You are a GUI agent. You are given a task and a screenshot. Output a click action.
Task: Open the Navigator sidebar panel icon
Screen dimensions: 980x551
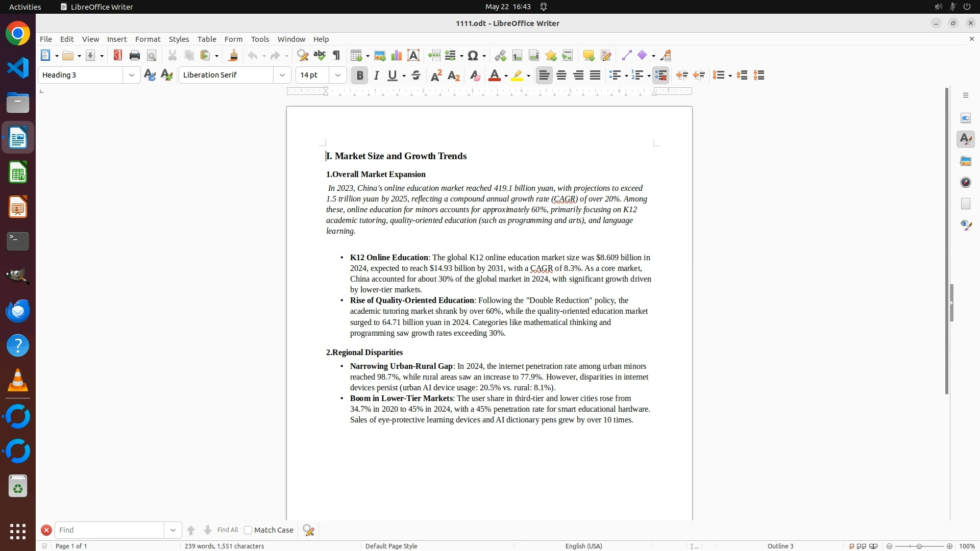(x=965, y=183)
